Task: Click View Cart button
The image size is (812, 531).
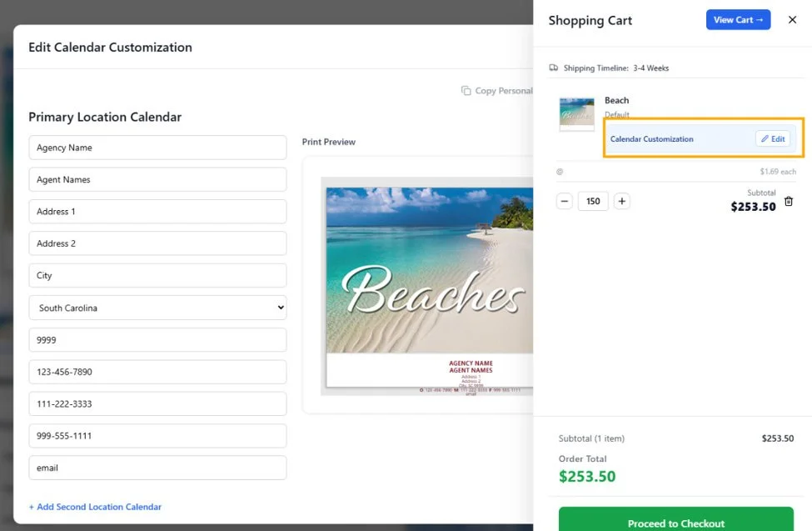Action: click(738, 20)
